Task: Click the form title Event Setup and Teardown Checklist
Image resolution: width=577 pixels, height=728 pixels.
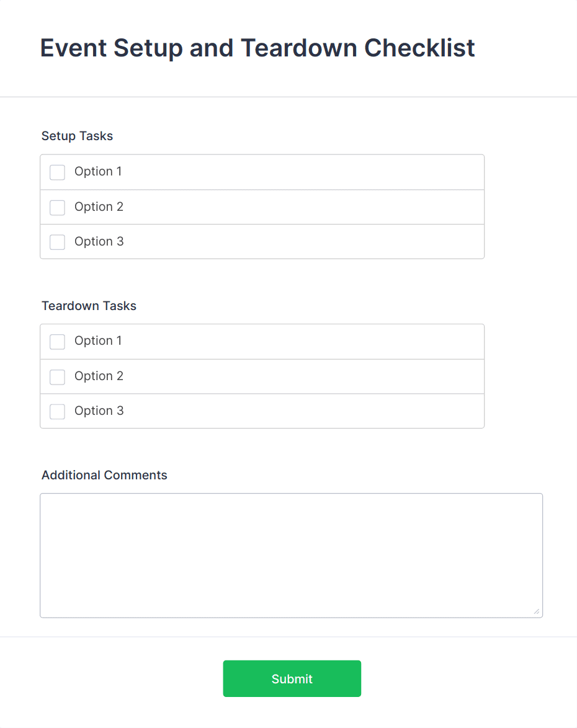Action: click(257, 48)
